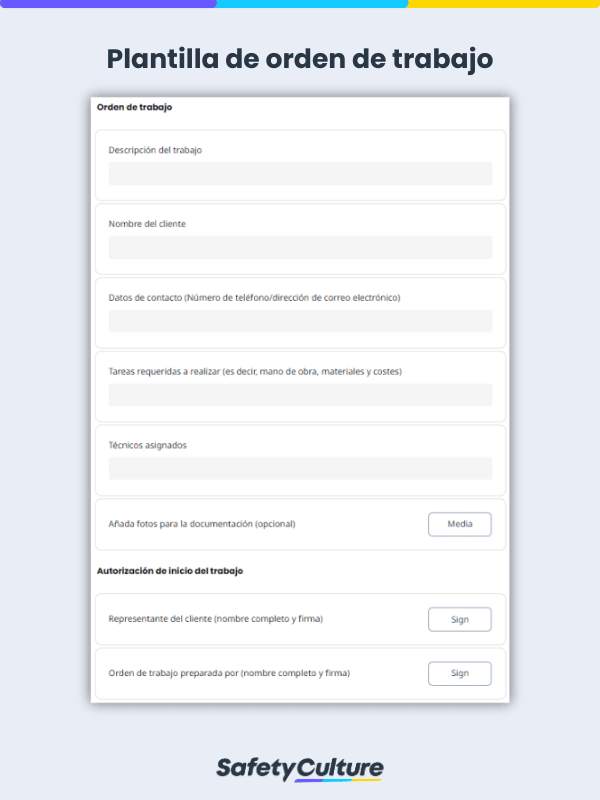Click the Sign button for order preparer
The height and width of the screenshot is (800, 600).
[459, 673]
